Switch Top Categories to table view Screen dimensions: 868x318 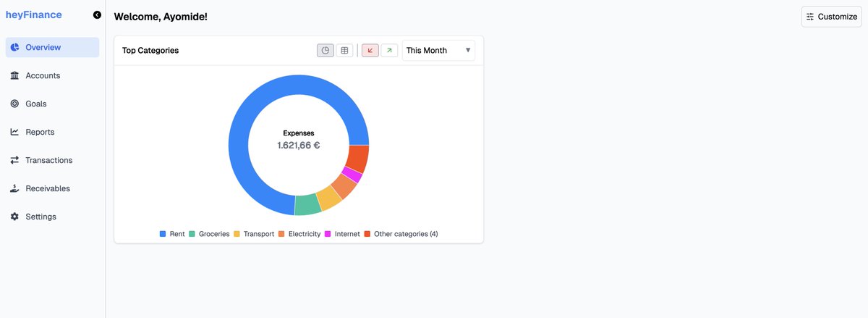pyautogui.click(x=344, y=51)
